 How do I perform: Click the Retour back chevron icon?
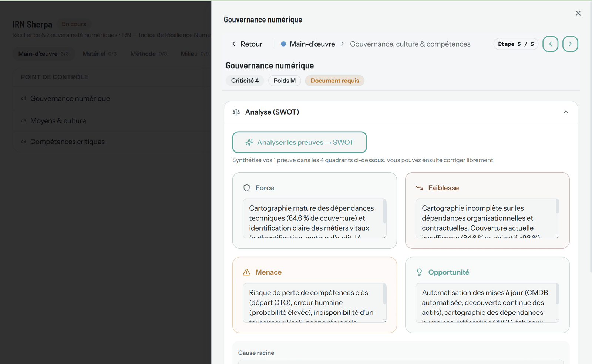click(234, 44)
